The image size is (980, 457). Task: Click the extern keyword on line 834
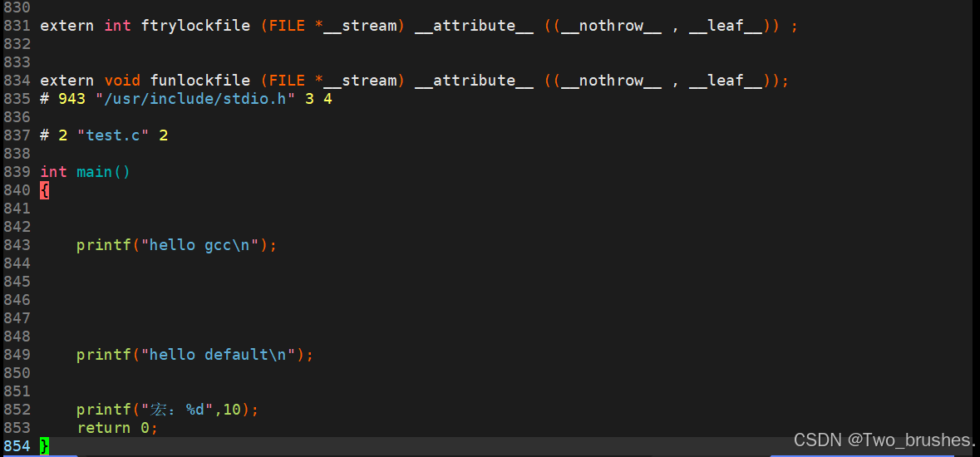[67, 81]
